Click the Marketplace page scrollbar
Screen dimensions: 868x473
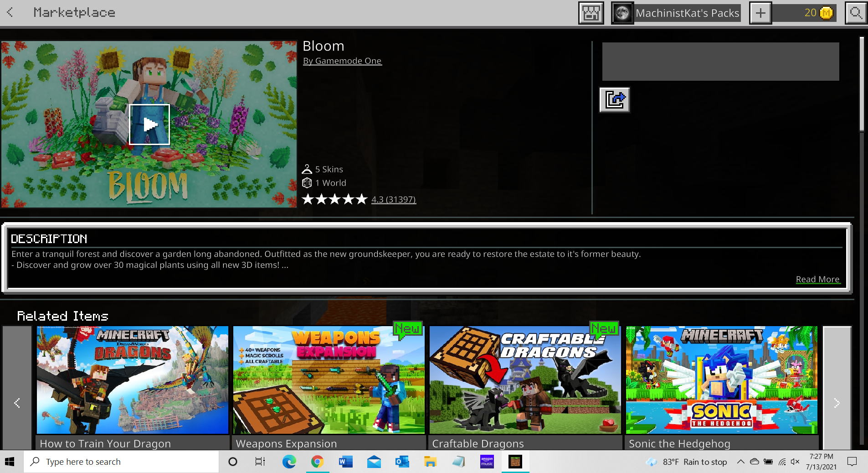point(862,84)
